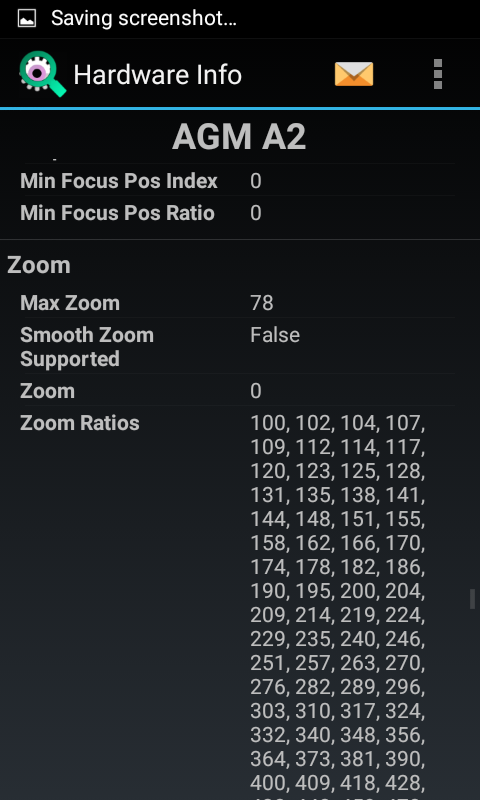Select the Zoom row showing 0
480x800 pixels.
pos(237,390)
